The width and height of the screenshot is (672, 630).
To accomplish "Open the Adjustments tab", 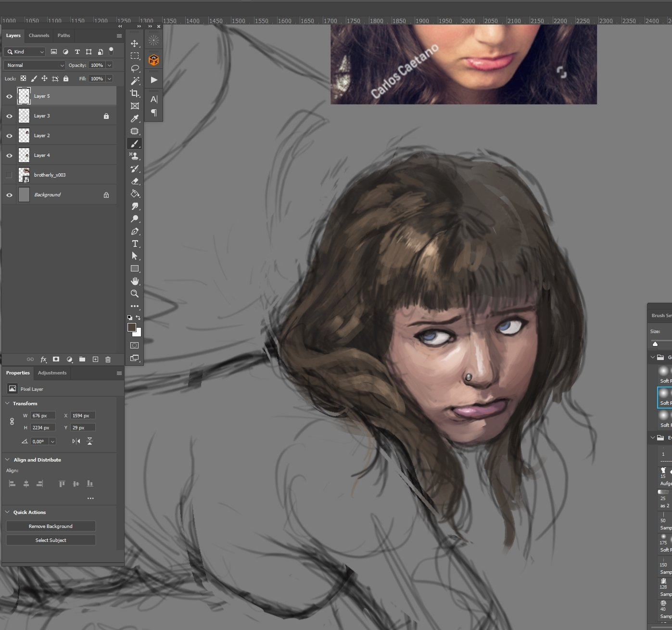I will click(52, 373).
